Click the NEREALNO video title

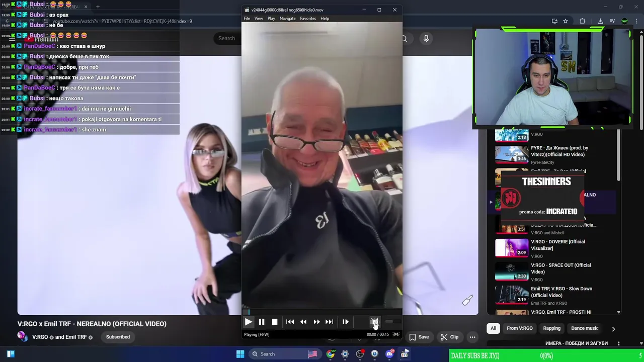(92, 324)
